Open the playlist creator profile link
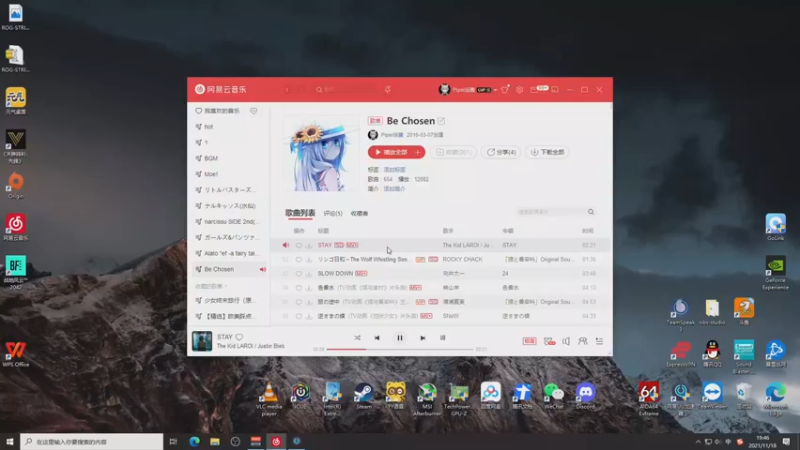Image resolution: width=800 pixels, height=450 pixels. (x=392, y=135)
